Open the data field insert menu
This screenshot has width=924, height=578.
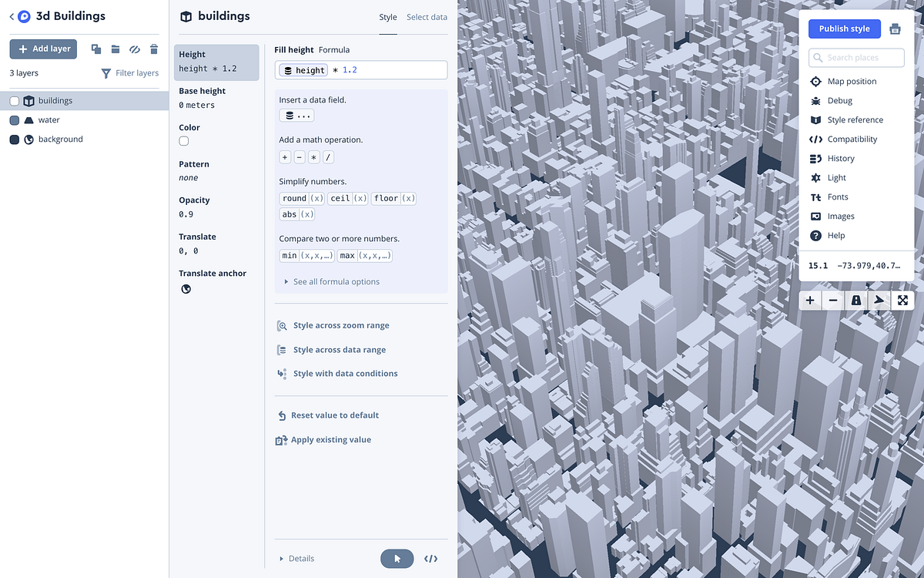pyautogui.click(x=296, y=115)
